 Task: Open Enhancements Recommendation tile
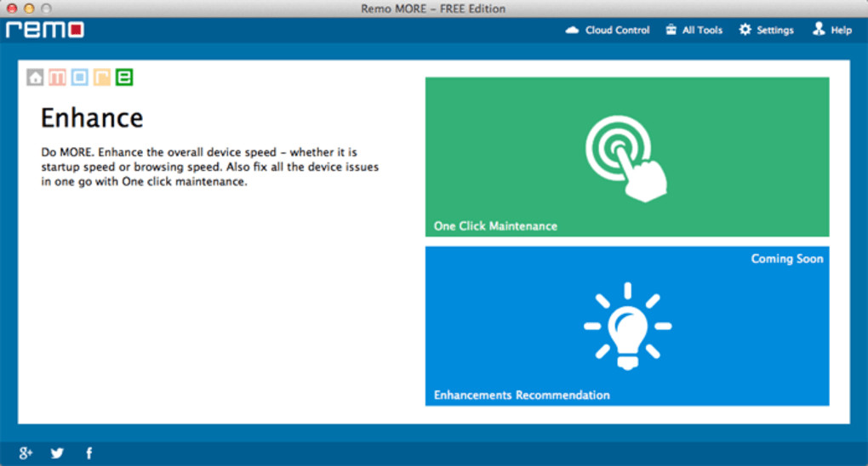pyautogui.click(x=627, y=326)
